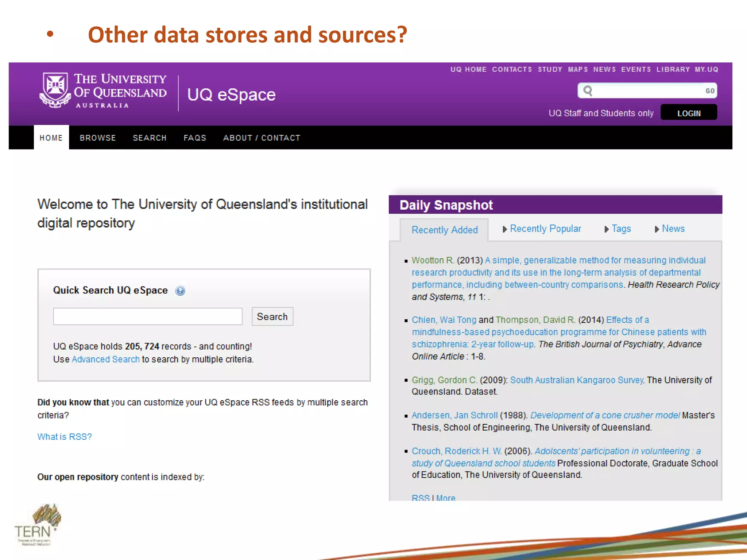
Task: Open the Quick Search help icon
Action: pyautogui.click(x=180, y=291)
